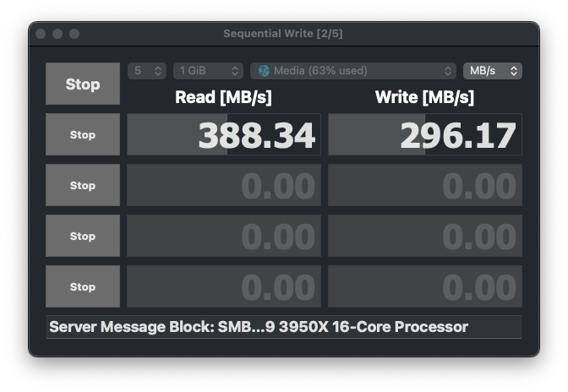This screenshot has width=568, height=392.
Task: Minimize the benchmark window
Action: tap(57, 34)
